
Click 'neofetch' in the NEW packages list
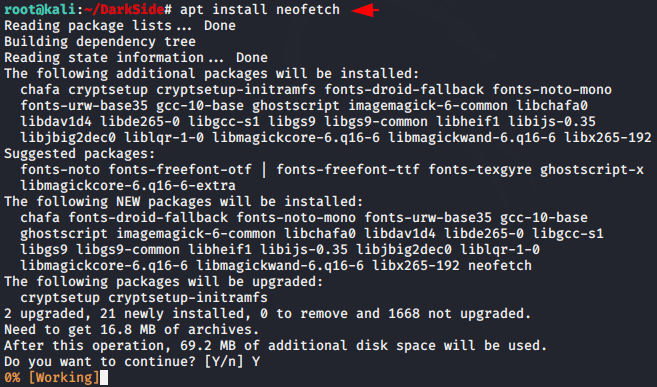coord(499,266)
